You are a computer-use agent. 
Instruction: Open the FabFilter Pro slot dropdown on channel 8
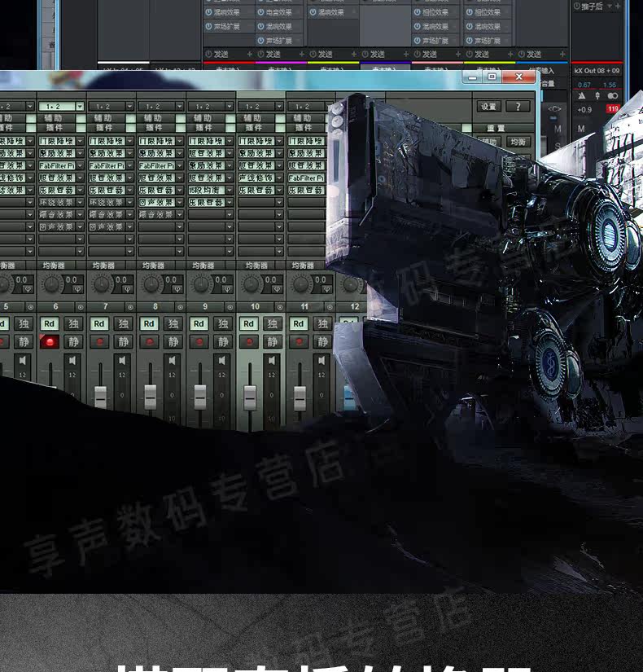(x=180, y=165)
